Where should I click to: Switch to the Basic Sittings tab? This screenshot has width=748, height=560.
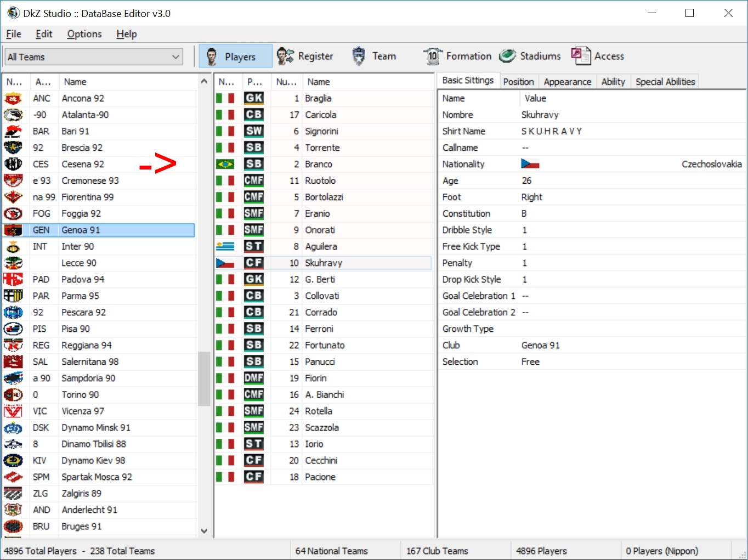tap(468, 81)
